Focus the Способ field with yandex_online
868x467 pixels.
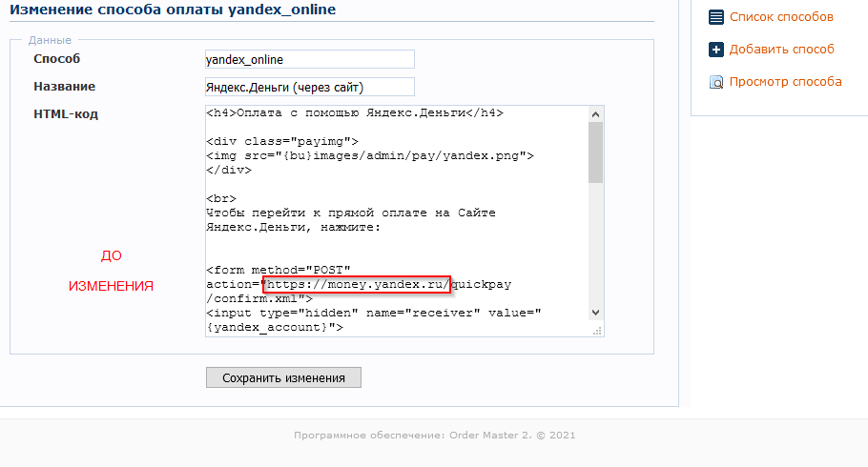309,59
